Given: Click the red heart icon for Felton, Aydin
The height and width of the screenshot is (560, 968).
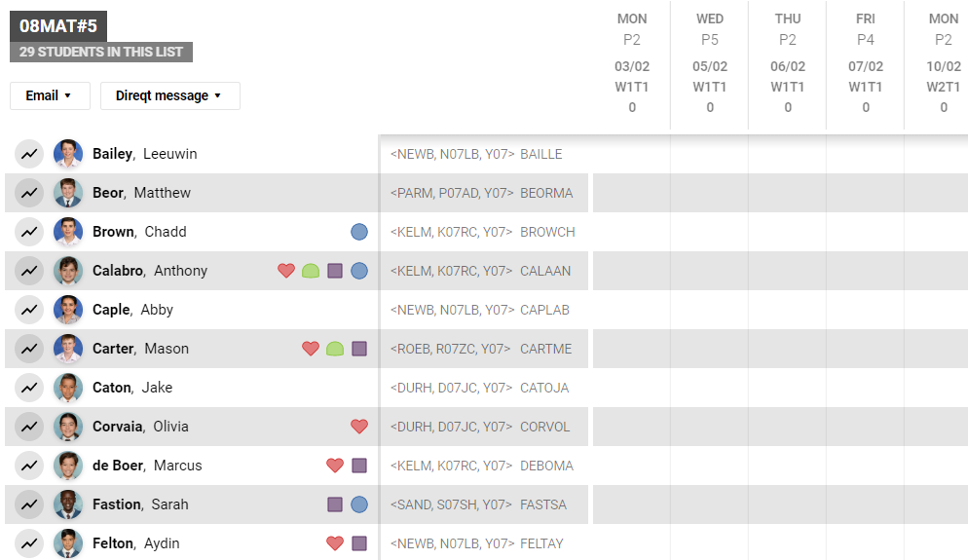Looking at the screenshot, I should 335,543.
